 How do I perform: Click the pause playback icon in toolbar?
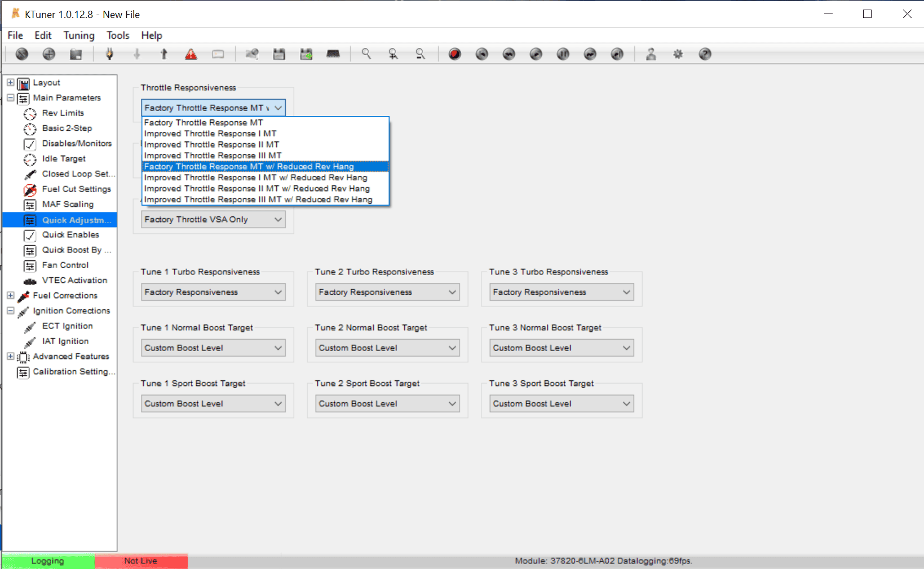click(x=563, y=54)
